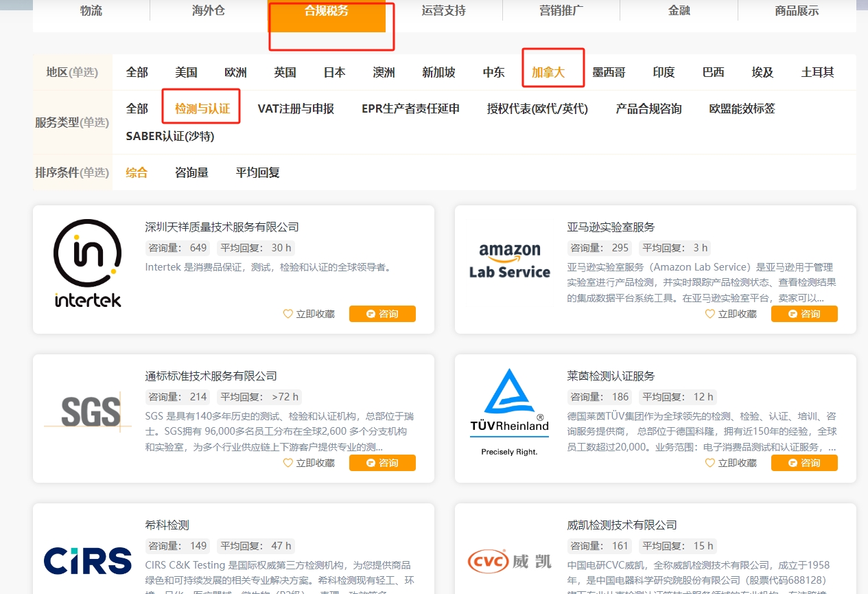Open the 营销推广 tab

coord(561,10)
